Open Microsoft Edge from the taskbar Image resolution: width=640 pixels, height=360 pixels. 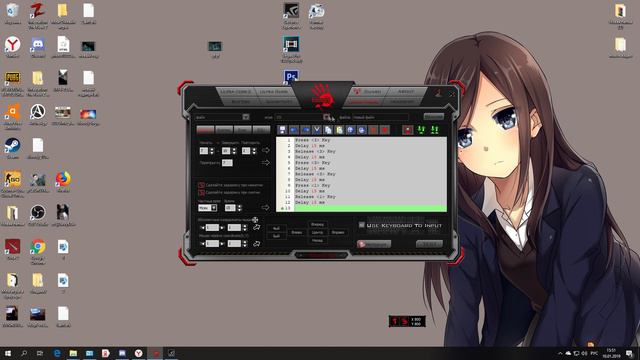click(57, 353)
